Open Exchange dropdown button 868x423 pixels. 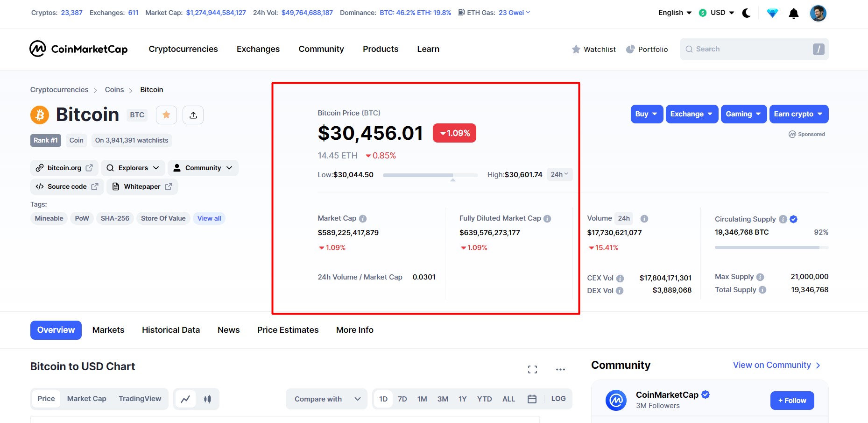click(692, 114)
